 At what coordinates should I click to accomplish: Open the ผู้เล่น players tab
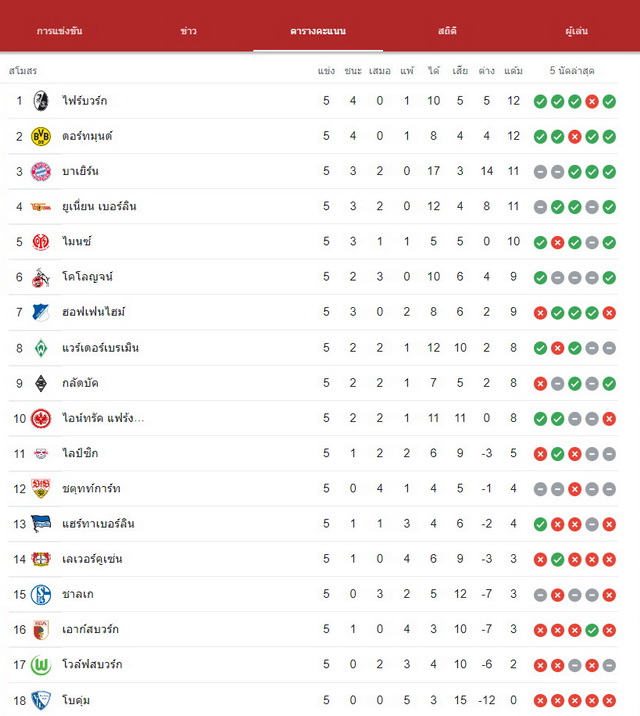(x=576, y=31)
